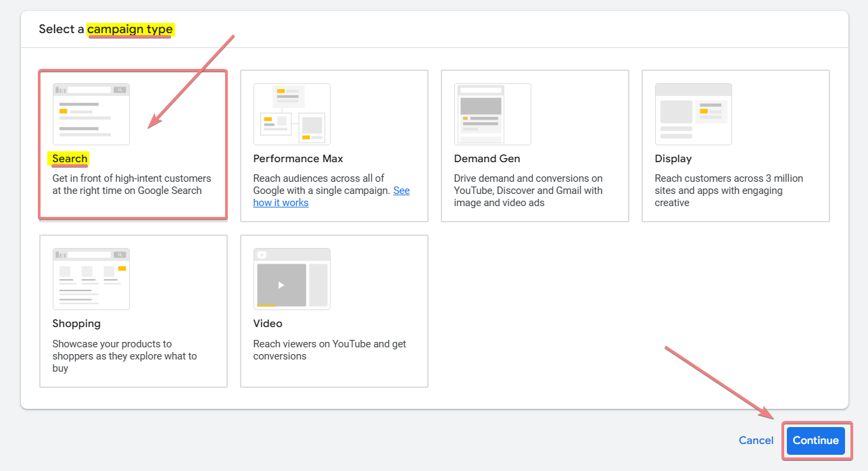Pick the Video title label
The image size is (868, 471).
(x=268, y=324)
